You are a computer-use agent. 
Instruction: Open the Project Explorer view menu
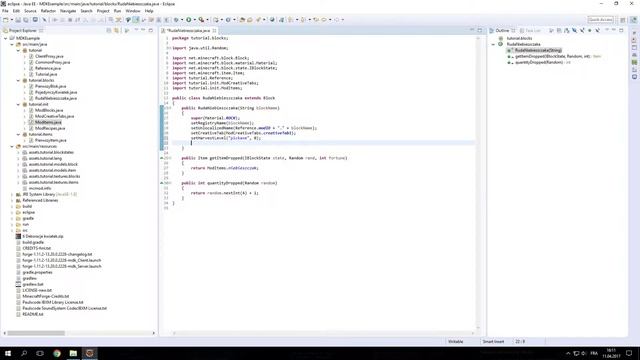pyautogui.click(x=136, y=31)
